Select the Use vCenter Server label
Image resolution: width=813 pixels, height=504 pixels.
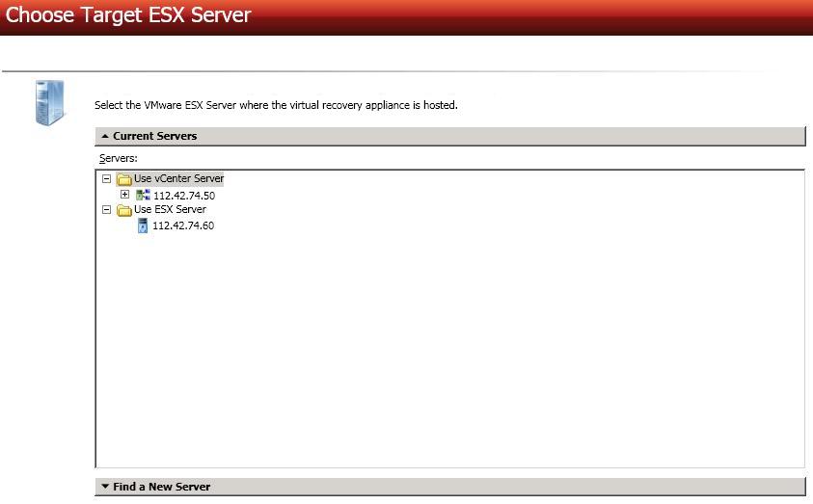(178, 178)
